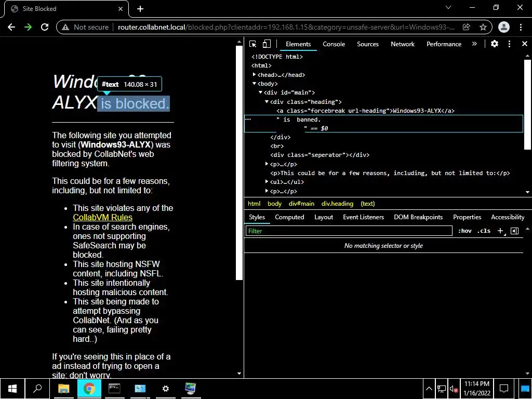
Task: Click body in the breadcrumb bar
Action: [274, 204]
